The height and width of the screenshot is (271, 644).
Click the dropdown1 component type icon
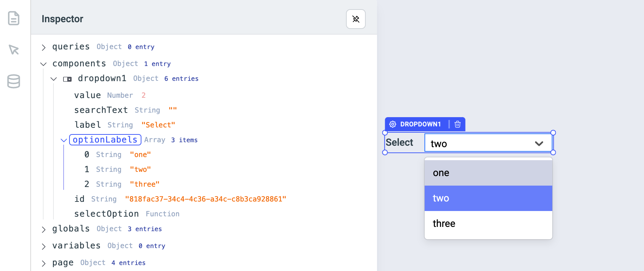pyautogui.click(x=67, y=79)
